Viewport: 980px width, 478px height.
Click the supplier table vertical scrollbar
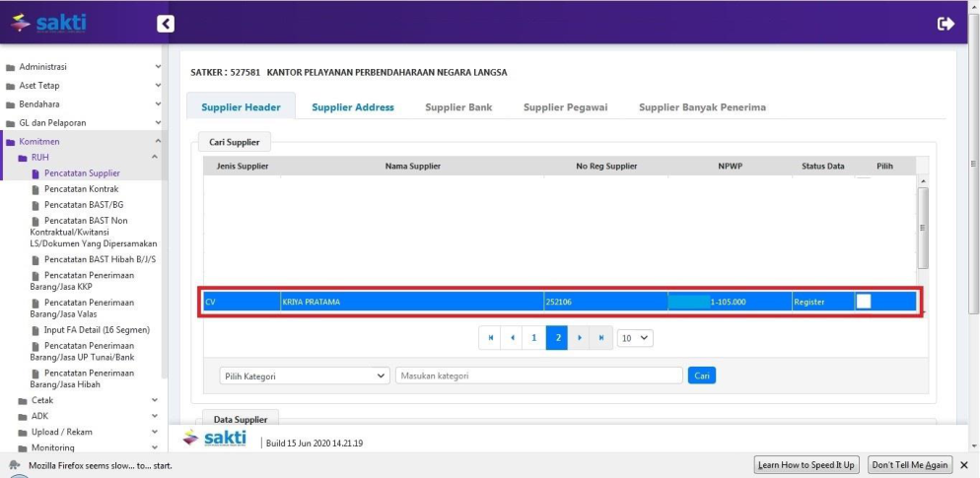923,227
